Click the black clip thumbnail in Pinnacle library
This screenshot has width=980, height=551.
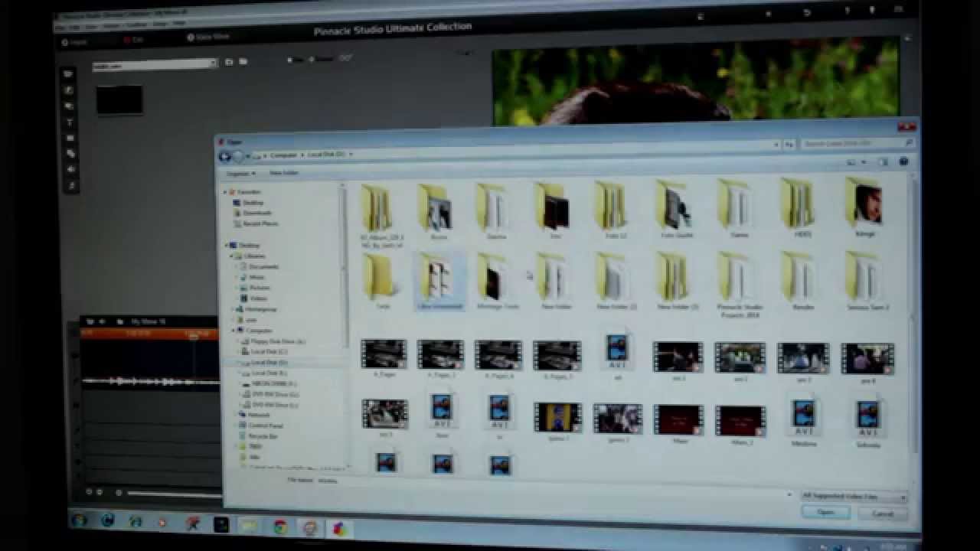point(119,99)
